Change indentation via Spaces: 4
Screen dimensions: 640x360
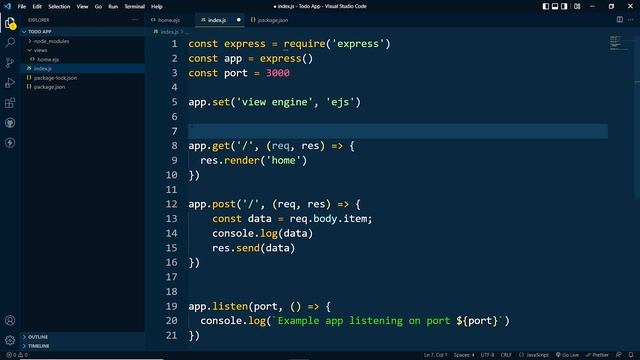point(464,355)
